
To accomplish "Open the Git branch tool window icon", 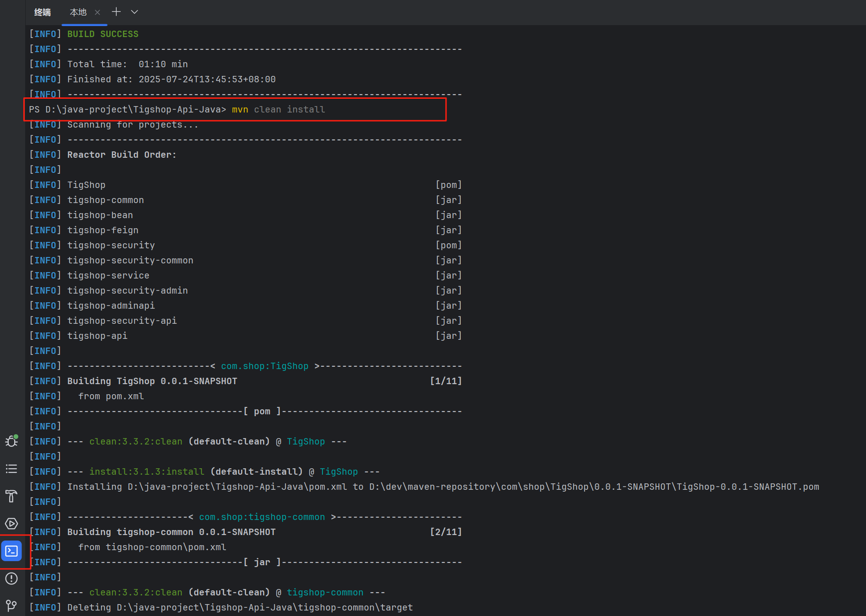I will 11,606.
